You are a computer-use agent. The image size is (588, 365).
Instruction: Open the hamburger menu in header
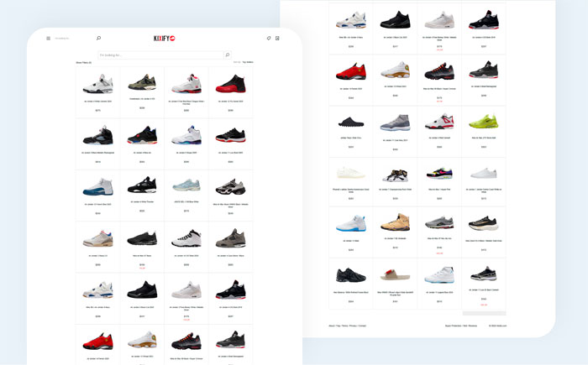(x=48, y=38)
